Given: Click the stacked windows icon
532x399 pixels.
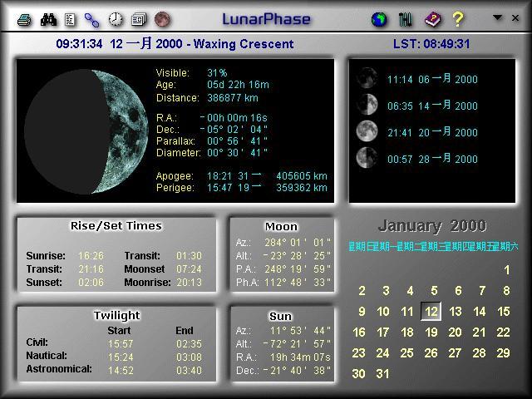Looking at the screenshot, I should [139, 19].
